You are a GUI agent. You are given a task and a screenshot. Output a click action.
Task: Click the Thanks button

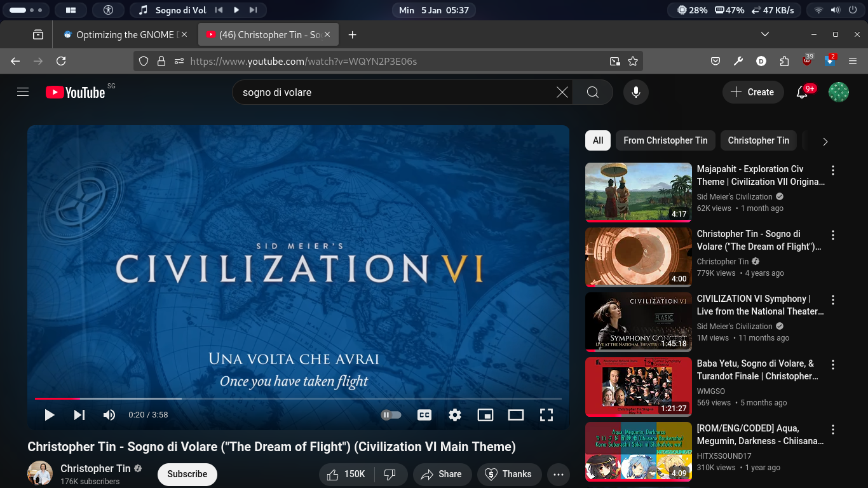[x=509, y=474]
